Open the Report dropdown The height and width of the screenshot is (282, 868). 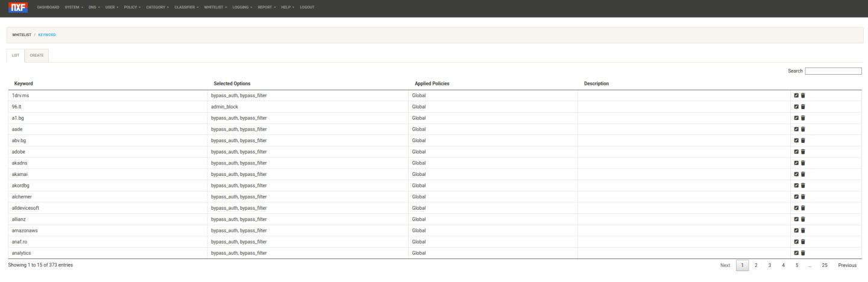[267, 7]
